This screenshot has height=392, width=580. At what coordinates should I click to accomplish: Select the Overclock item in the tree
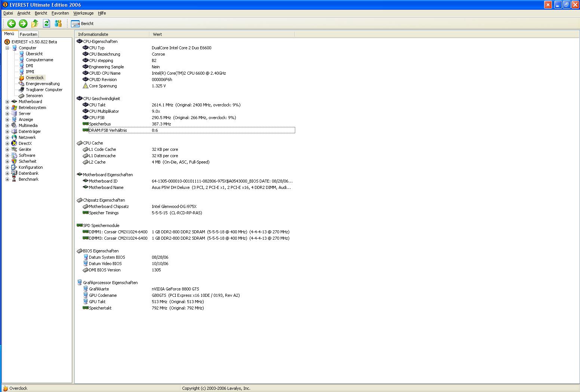pos(34,78)
